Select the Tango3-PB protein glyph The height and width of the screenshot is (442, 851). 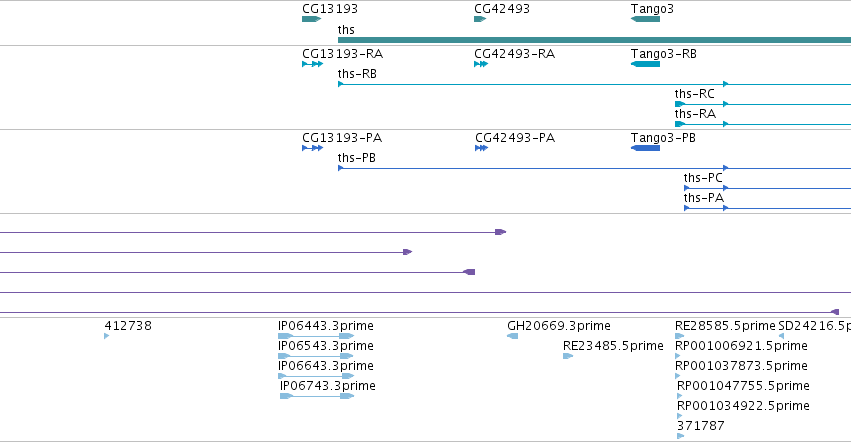click(645, 148)
